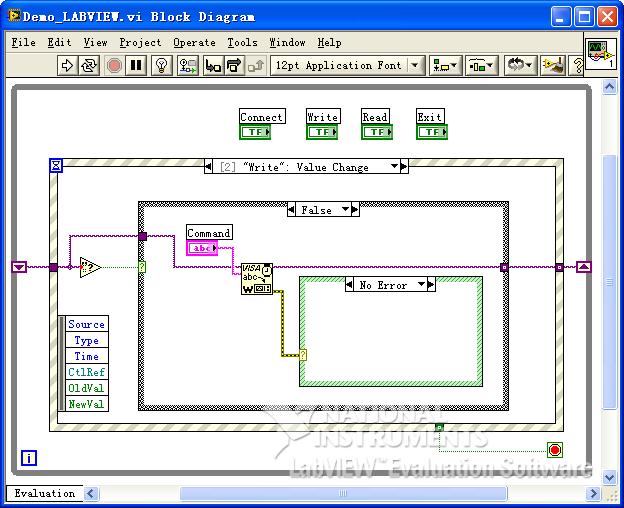Select the Time event data item
Screen dimensions: 624x508
86,356
